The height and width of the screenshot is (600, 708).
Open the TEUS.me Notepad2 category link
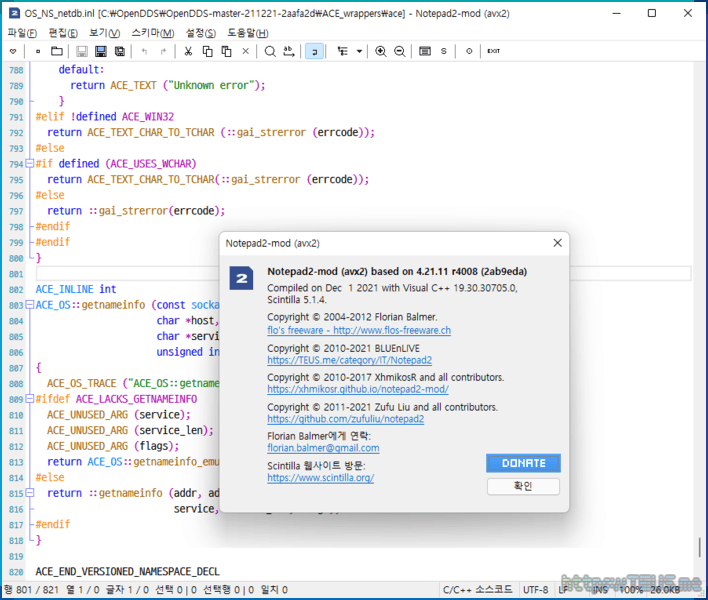point(349,360)
